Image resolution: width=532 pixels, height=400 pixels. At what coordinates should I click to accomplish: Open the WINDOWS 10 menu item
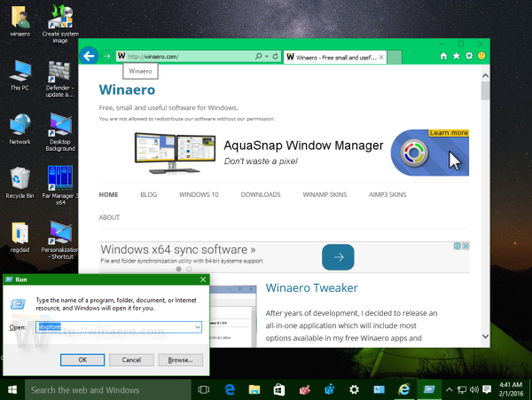[199, 194]
